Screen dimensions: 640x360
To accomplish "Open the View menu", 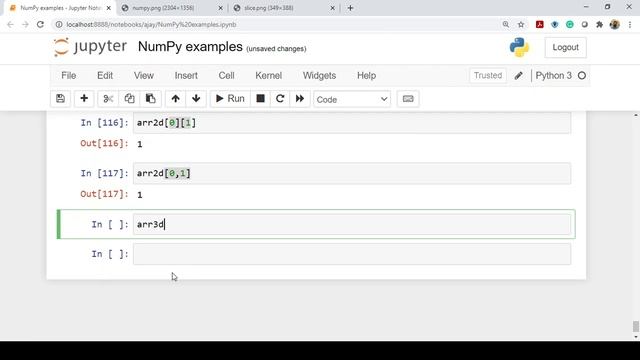I will click(x=144, y=76).
